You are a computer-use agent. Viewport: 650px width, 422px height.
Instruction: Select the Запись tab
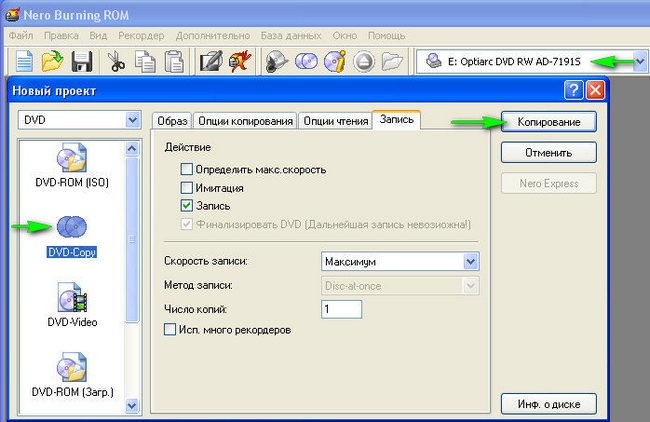coord(397,120)
